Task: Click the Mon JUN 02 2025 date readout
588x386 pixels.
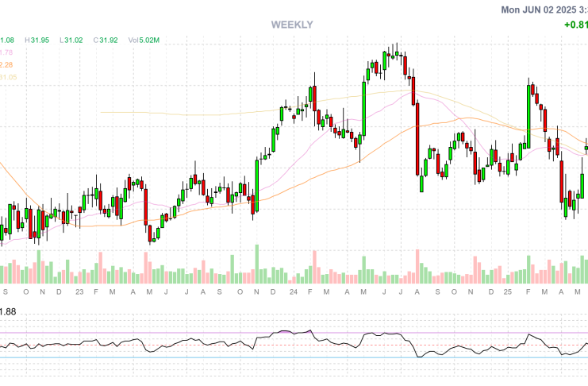Action: pyautogui.click(x=544, y=10)
